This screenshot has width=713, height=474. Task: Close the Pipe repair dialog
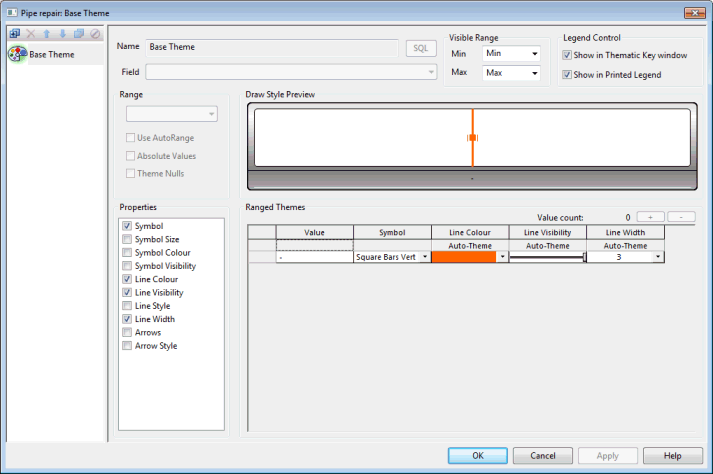coord(695,13)
